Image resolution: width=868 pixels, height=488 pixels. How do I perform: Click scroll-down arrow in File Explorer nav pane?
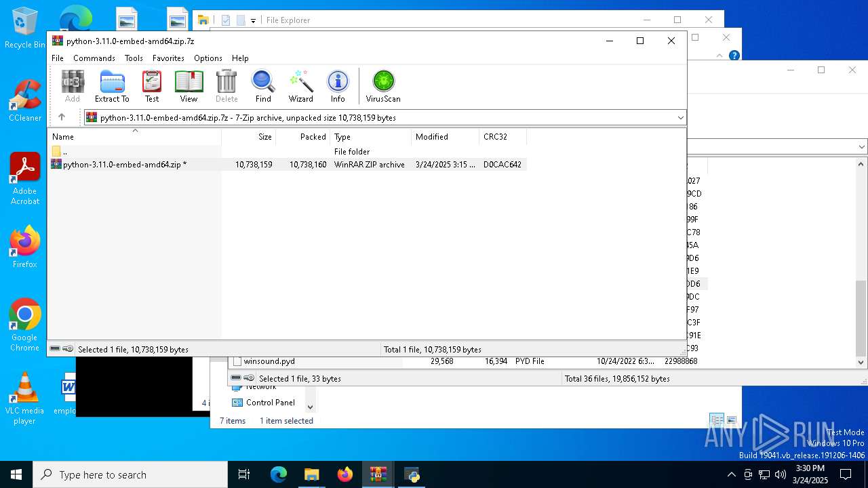click(310, 407)
